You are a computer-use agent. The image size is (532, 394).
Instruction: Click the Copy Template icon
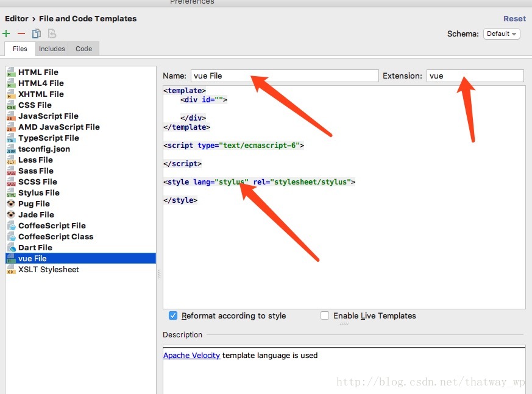(37, 33)
